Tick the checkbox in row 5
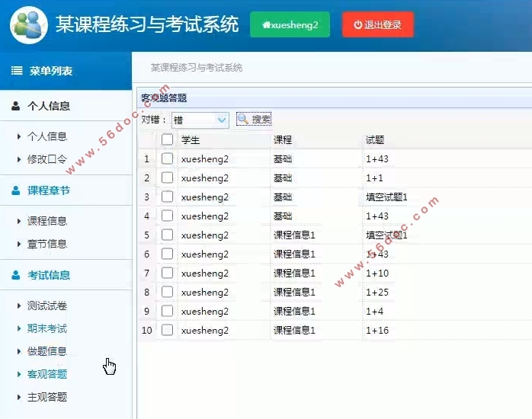This screenshot has width=532, height=419. click(167, 235)
